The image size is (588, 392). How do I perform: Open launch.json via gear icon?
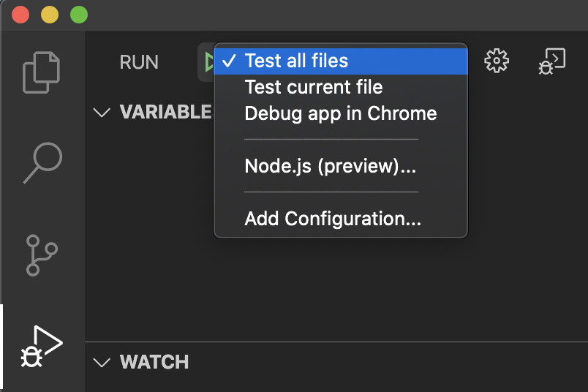pos(497,61)
